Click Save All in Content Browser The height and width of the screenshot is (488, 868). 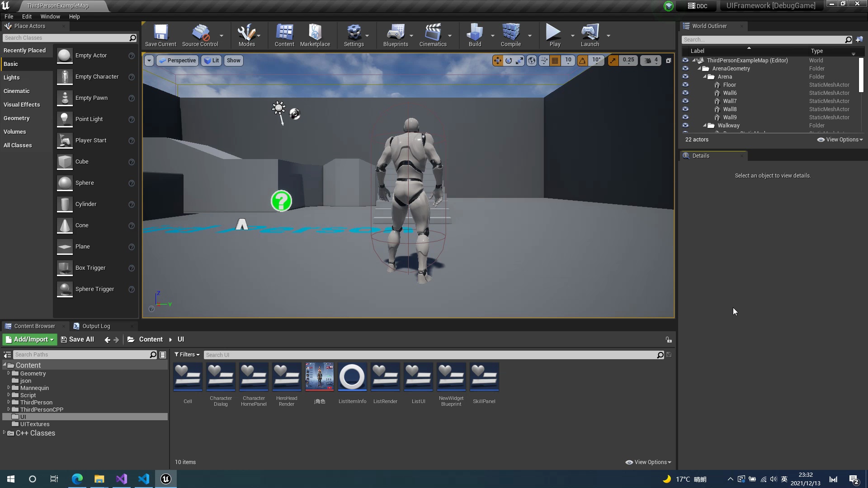tap(77, 340)
